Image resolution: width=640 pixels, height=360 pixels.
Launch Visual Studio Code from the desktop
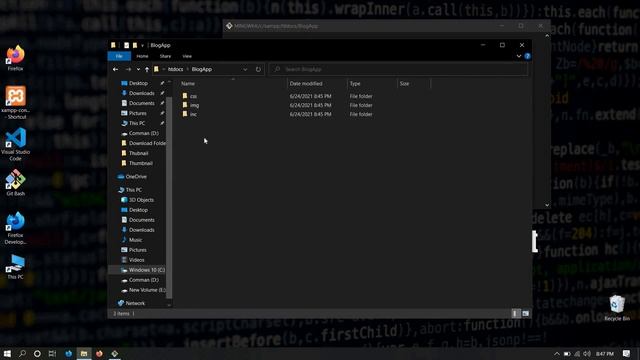point(16,144)
